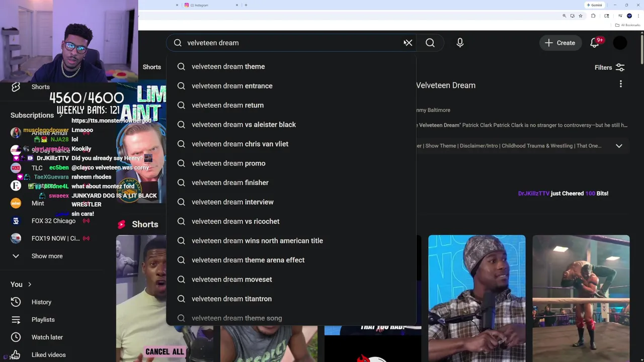The height and width of the screenshot is (362, 644).
Task: Choose suggestion velveteen dream return
Action: (291, 105)
